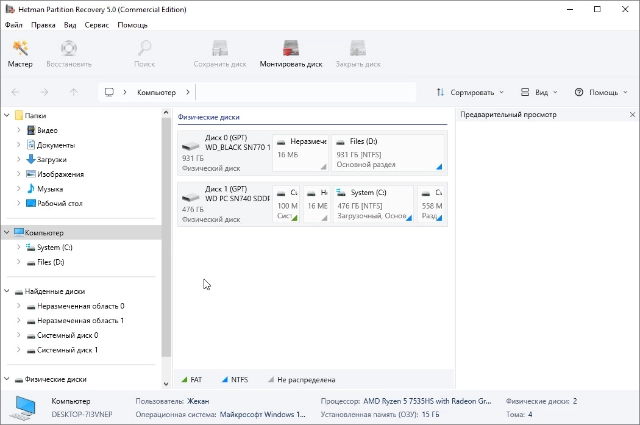Select the Музыка folder icon
Image resolution: width=640 pixels, height=425 pixels.
click(x=31, y=189)
